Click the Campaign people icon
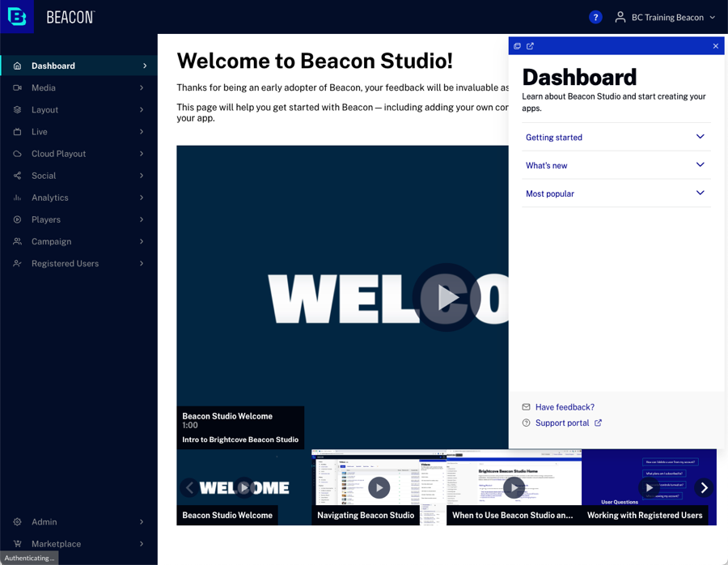Screen dimensions: 728x565 click(17, 241)
